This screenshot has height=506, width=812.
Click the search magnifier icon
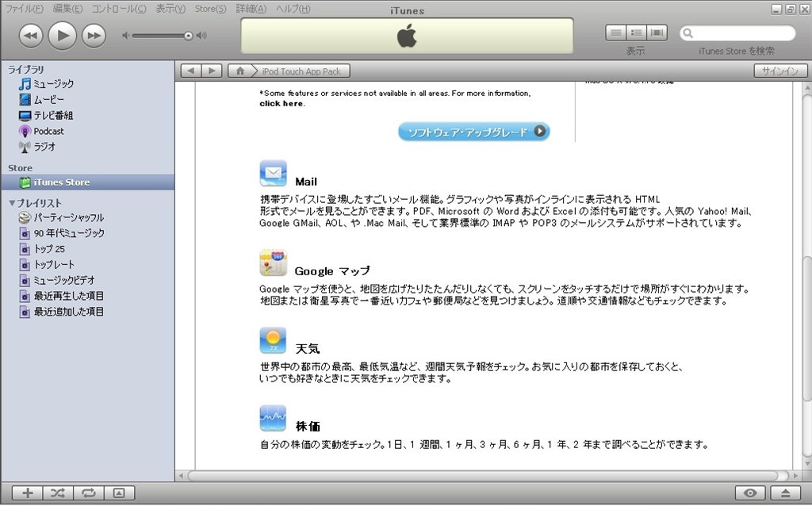pos(688,33)
